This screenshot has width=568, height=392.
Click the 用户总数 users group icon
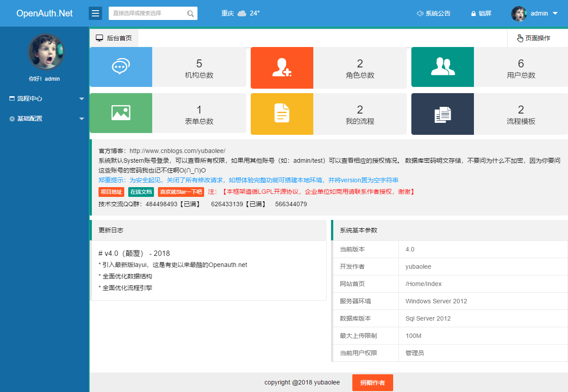(442, 67)
